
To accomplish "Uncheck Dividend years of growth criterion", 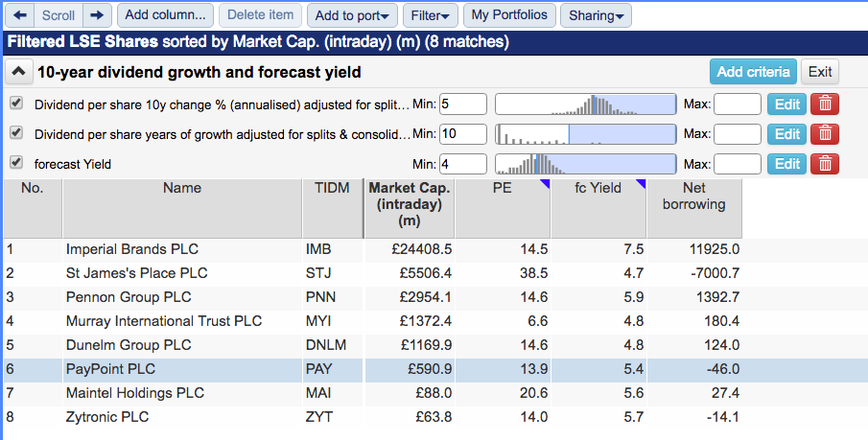I will coord(16,133).
